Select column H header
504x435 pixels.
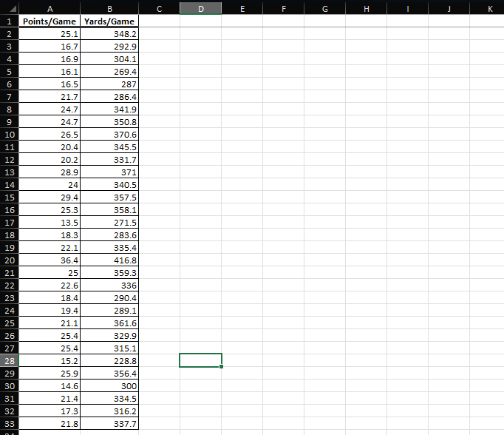pos(366,9)
